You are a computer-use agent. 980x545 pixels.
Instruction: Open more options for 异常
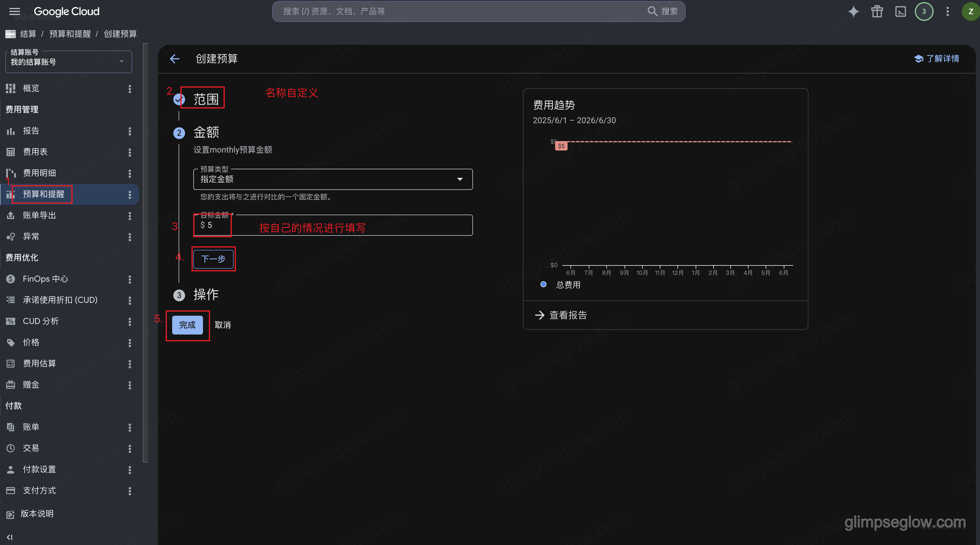pyautogui.click(x=130, y=237)
